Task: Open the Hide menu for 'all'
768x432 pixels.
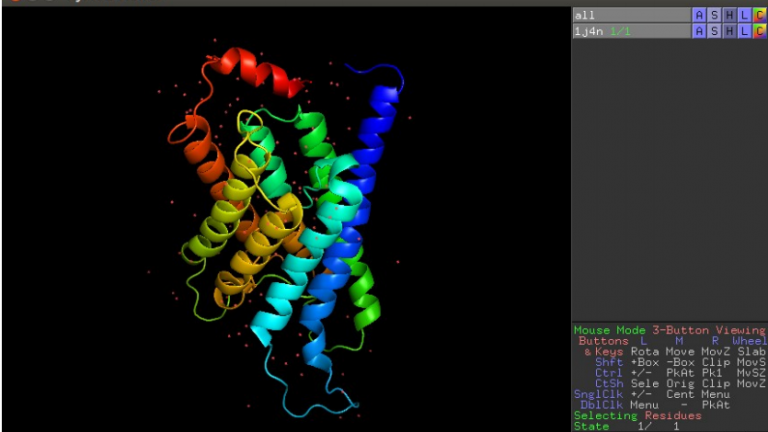Action: [x=729, y=15]
